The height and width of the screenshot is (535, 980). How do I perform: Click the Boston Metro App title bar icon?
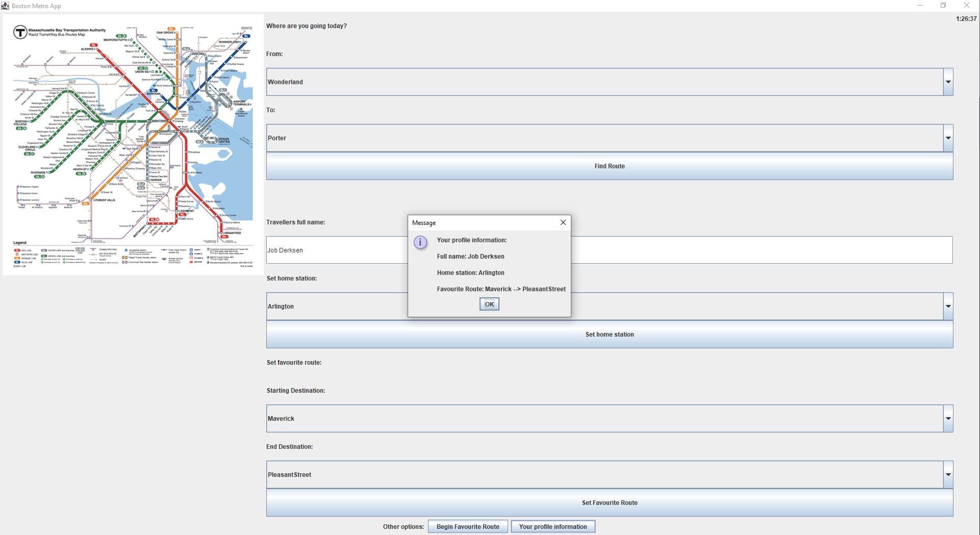pyautogui.click(x=5, y=6)
